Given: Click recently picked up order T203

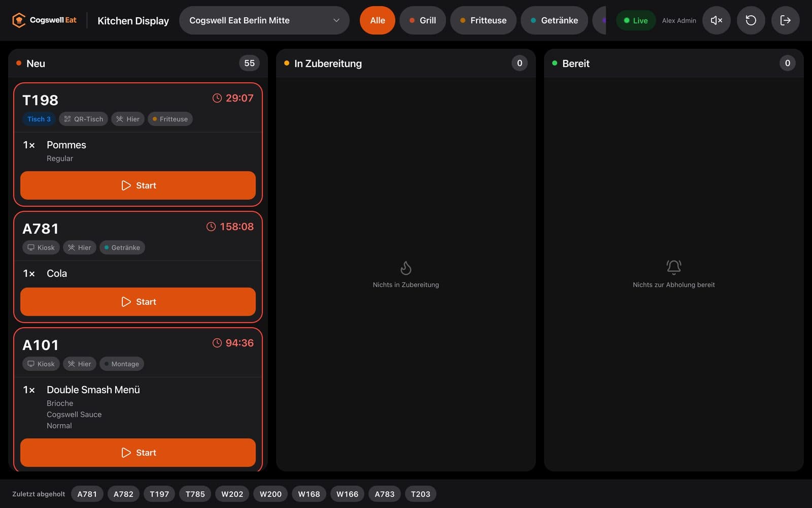Looking at the screenshot, I should pyautogui.click(x=421, y=494).
